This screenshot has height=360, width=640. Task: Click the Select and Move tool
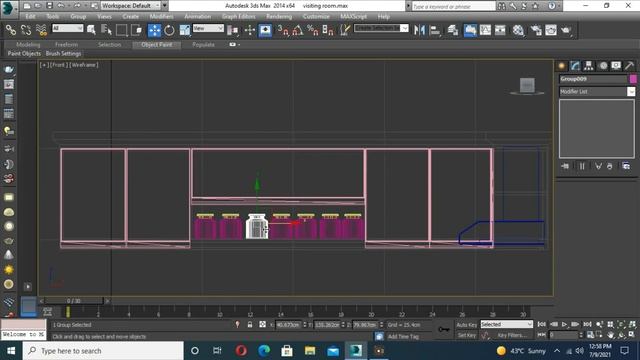(x=154, y=30)
